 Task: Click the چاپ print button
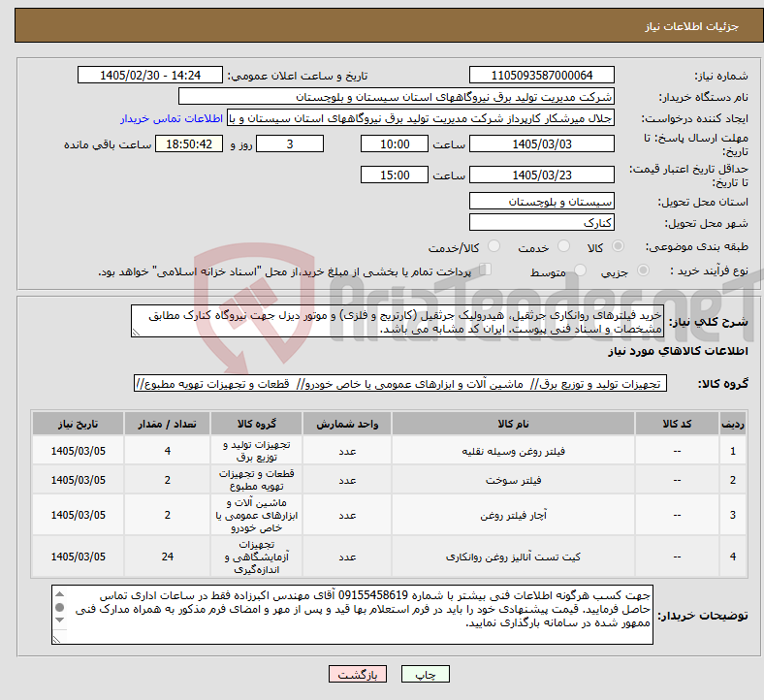(x=426, y=674)
